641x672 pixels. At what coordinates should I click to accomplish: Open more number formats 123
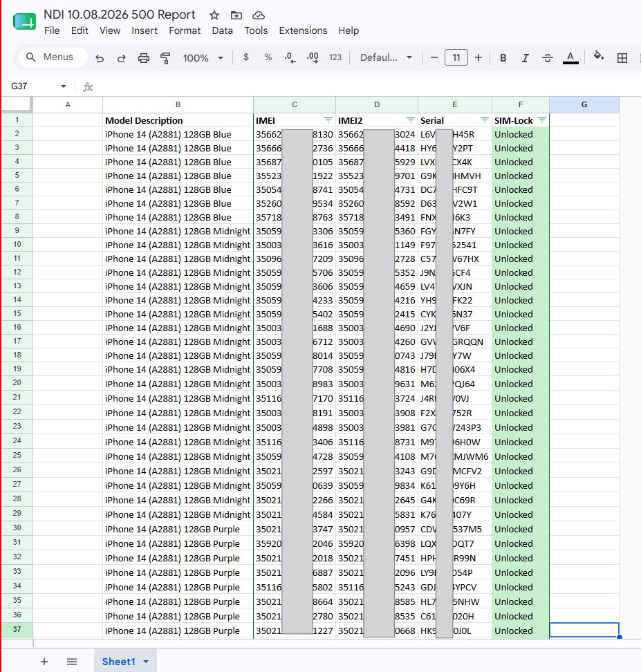[335, 57]
